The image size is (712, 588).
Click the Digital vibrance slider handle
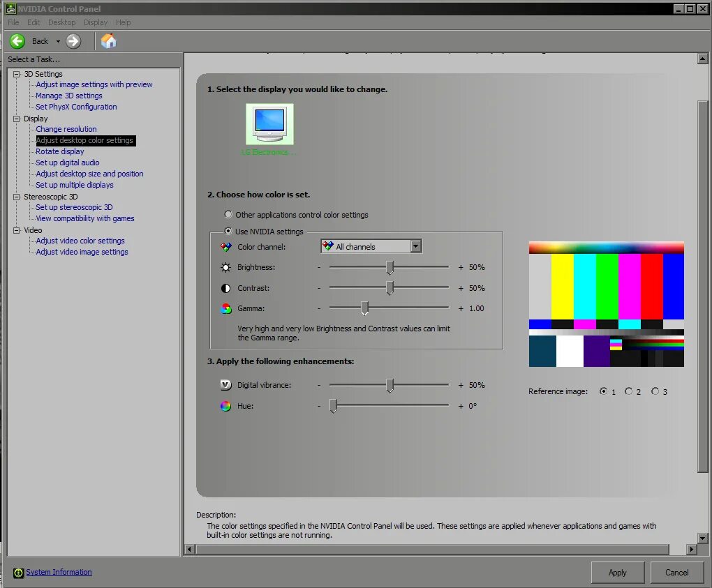(x=390, y=385)
